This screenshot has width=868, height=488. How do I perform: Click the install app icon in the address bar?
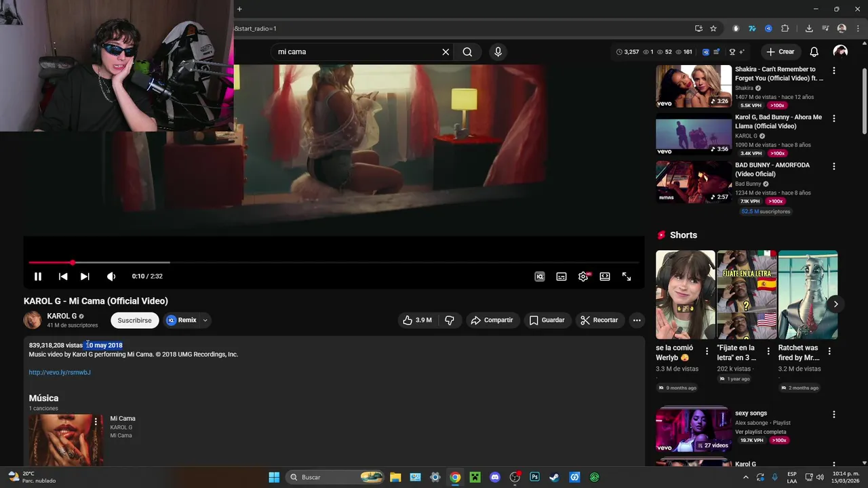pyautogui.click(x=698, y=28)
